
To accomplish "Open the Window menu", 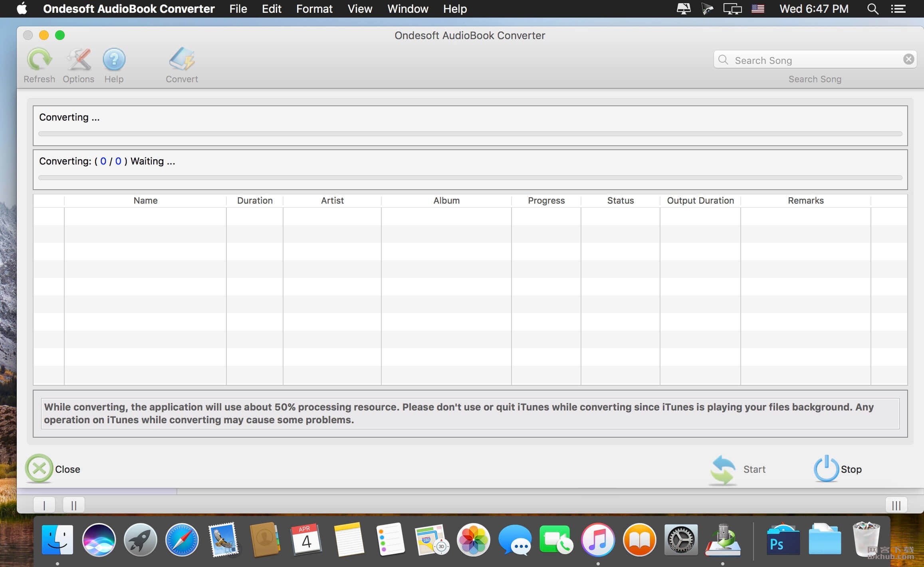I will (408, 8).
